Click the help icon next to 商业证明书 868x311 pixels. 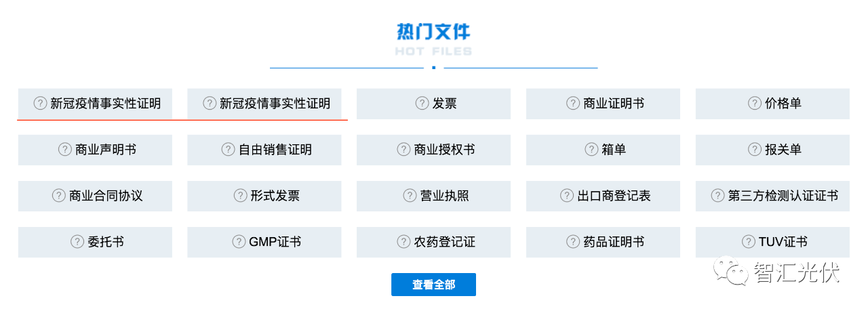click(572, 104)
